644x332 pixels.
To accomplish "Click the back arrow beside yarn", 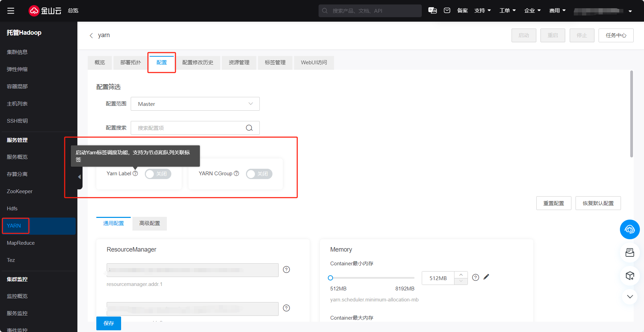I will [x=91, y=35].
